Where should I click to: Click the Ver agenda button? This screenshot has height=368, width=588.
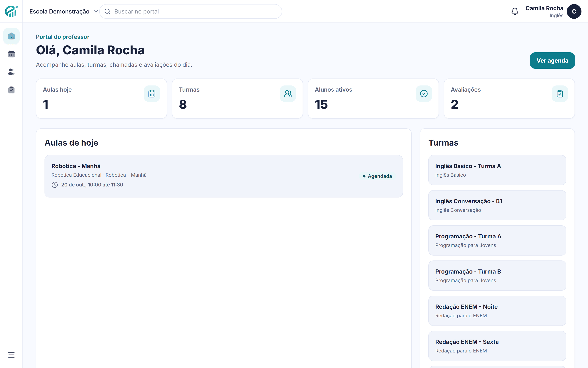[552, 61]
